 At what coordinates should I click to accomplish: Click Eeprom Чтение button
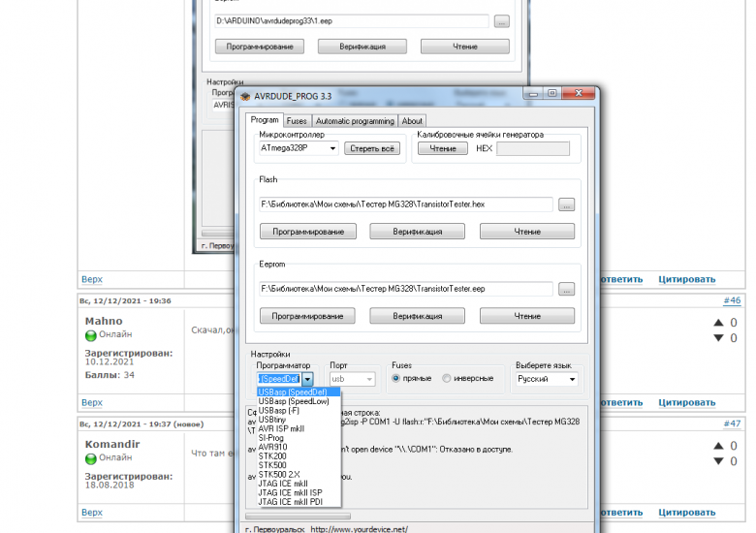click(527, 316)
